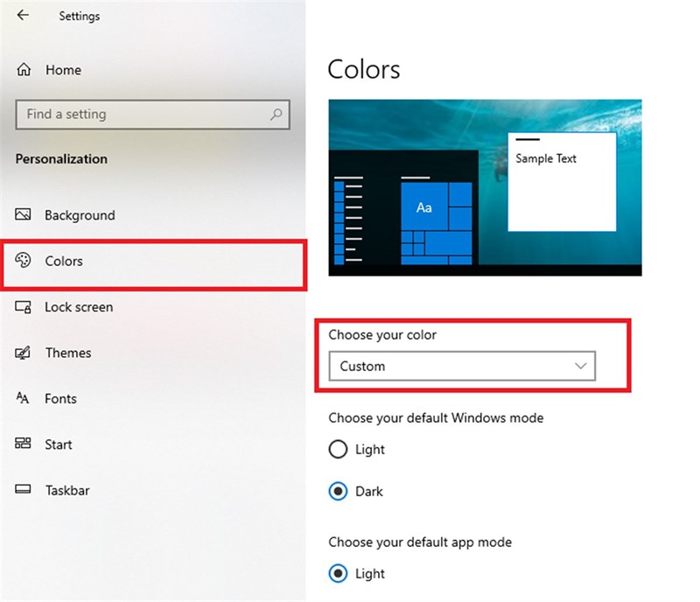
Task: Select Light for default Windows mode
Action: 338,450
